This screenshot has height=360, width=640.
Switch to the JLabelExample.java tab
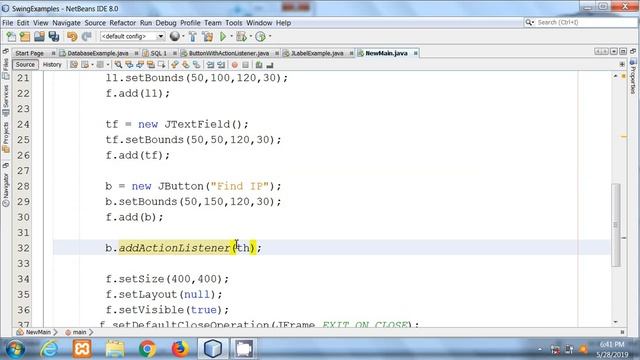click(x=317, y=53)
